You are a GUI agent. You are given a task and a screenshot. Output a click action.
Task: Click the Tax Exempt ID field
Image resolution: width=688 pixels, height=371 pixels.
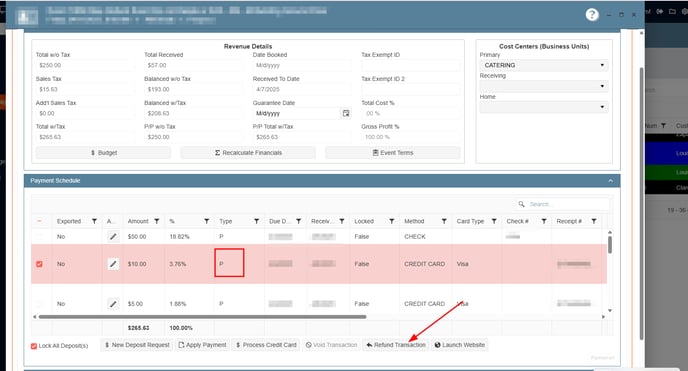pyautogui.click(x=410, y=65)
